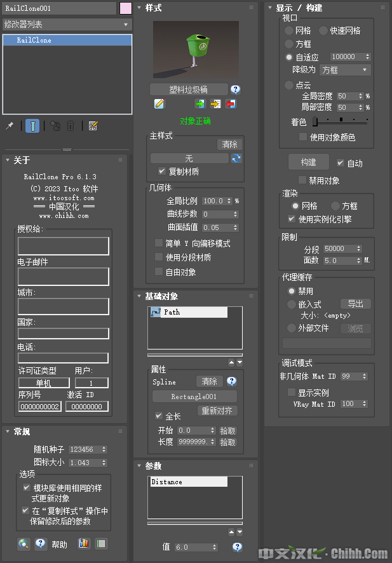Select Path in base objects list
The image size is (392, 563).
coord(189,312)
